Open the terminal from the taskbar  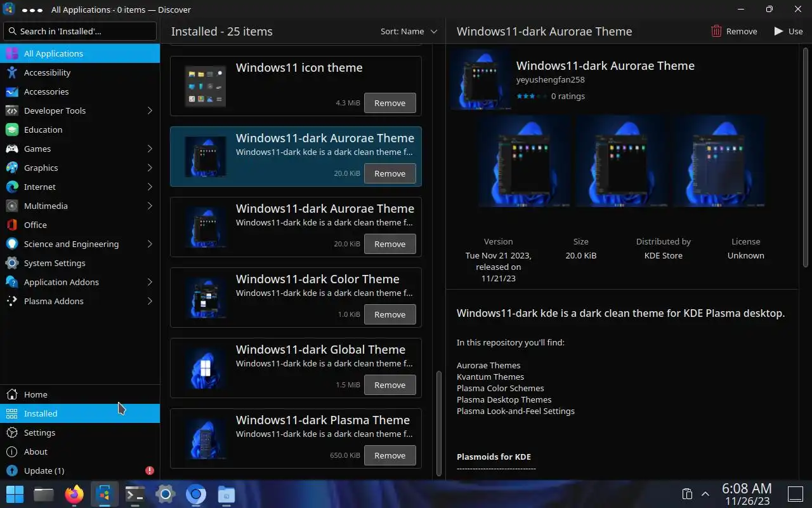[135, 494]
